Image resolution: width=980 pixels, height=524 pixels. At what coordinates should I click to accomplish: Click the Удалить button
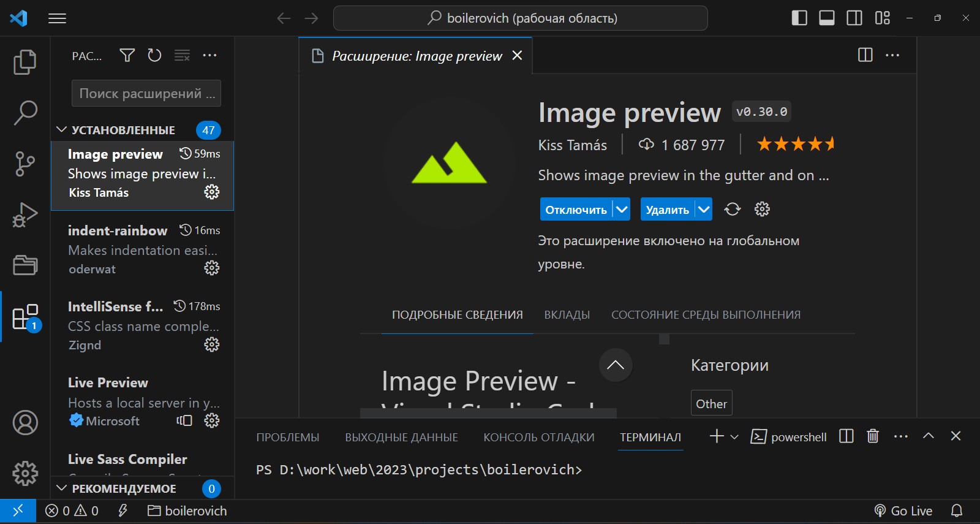668,210
